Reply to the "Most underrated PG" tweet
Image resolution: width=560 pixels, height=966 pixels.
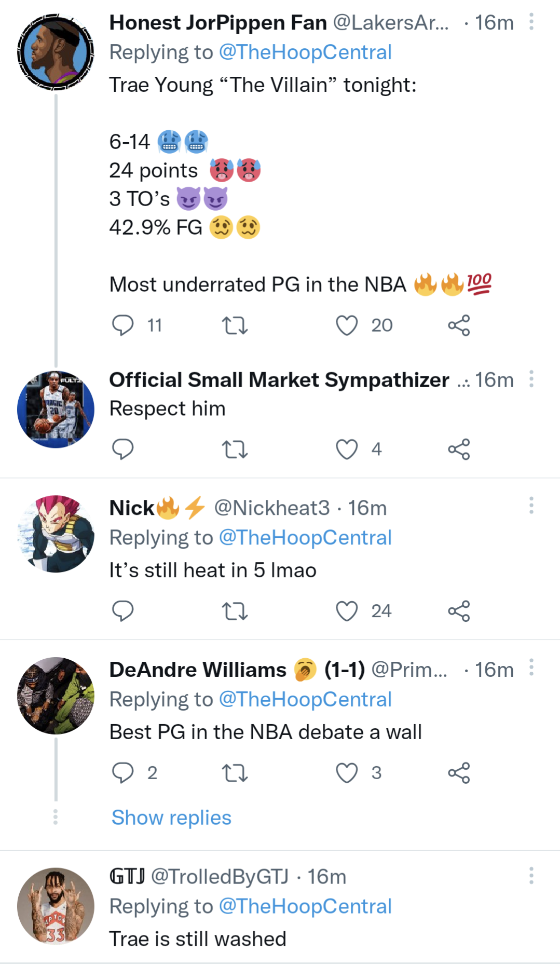click(123, 325)
